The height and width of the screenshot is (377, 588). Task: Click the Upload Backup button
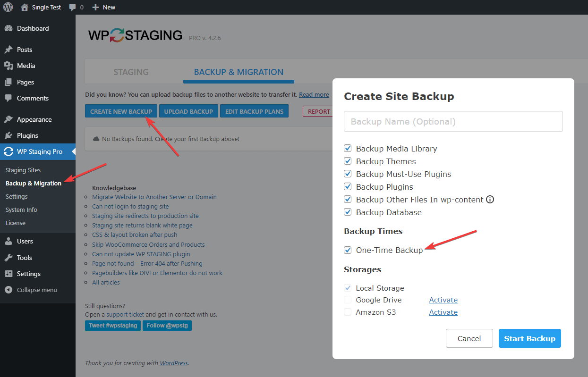click(x=188, y=111)
